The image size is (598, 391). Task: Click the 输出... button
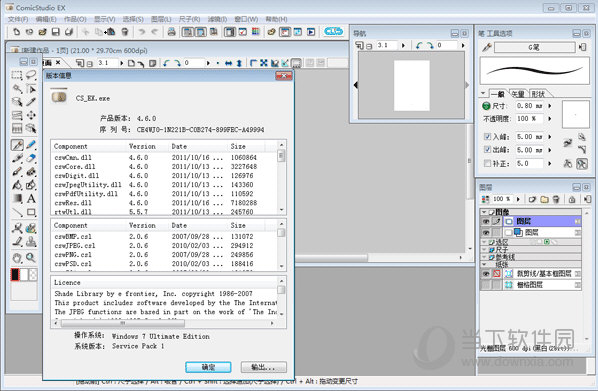tap(264, 367)
